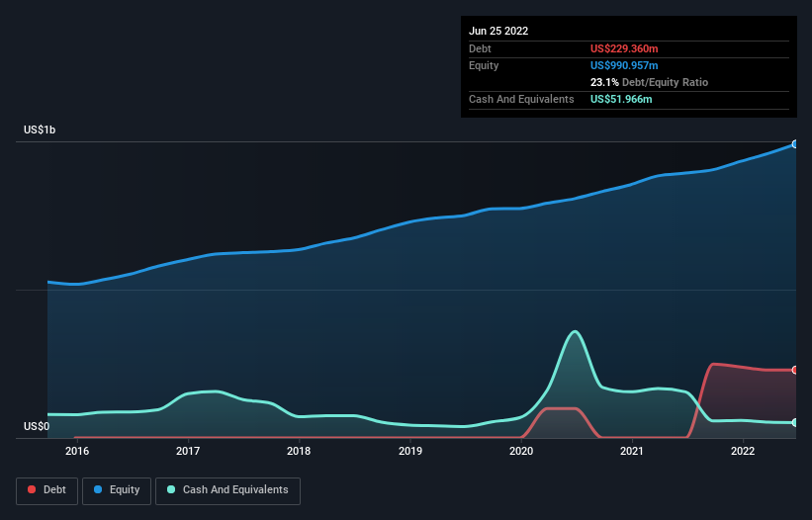Click the tooltip Equity row label

tap(484, 65)
